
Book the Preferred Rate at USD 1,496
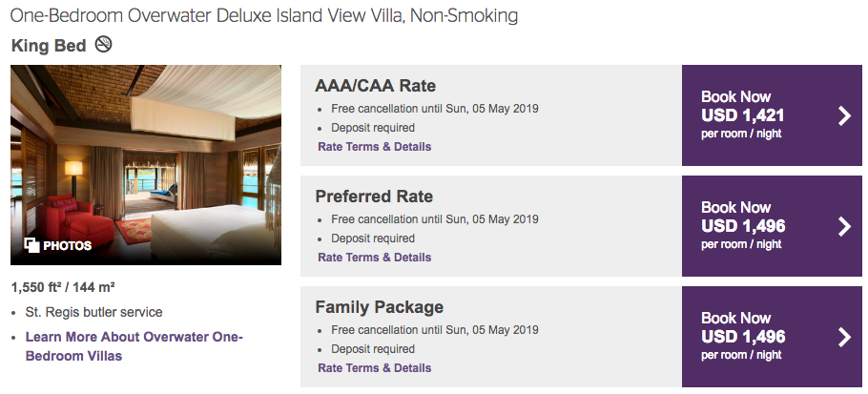click(754, 226)
